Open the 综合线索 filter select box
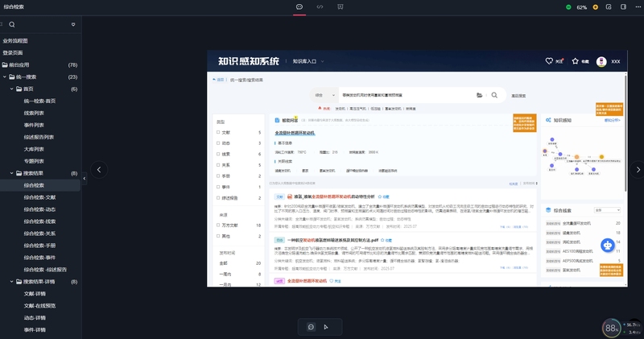Viewport: 644px width, 339px height. click(x=607, y=210)
